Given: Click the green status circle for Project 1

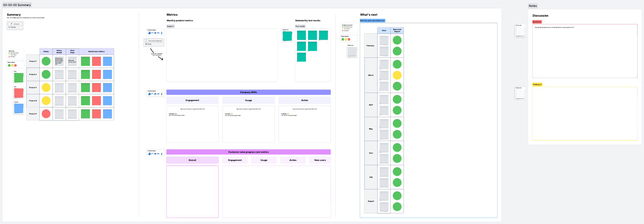Looking at the screenshot, I should (x=46, y=61).
